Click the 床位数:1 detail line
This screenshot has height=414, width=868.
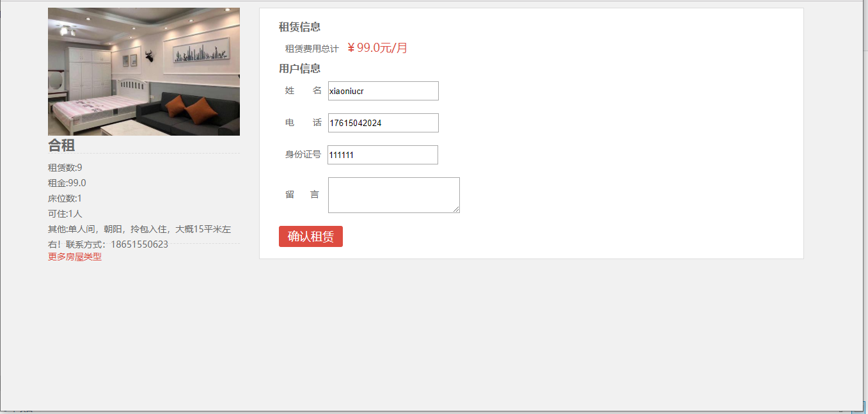pos(65,198)
